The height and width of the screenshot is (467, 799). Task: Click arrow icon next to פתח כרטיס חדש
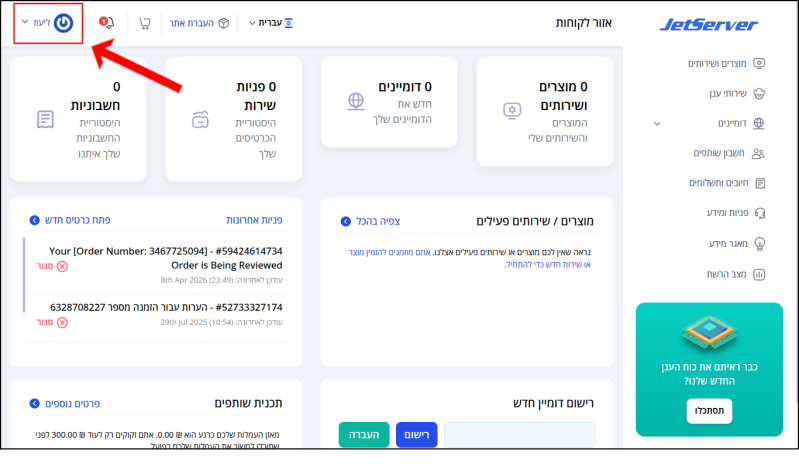pyautogui.click(x=35, y=220)
